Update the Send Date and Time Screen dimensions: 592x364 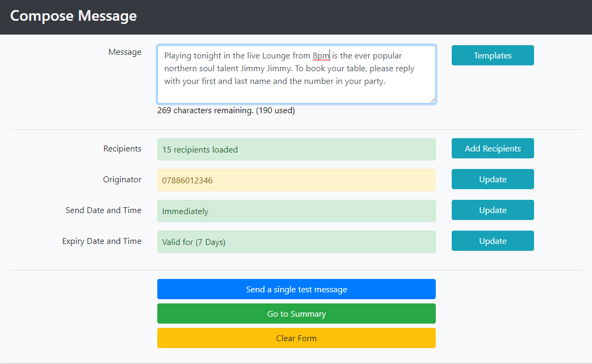pos(493,210)
